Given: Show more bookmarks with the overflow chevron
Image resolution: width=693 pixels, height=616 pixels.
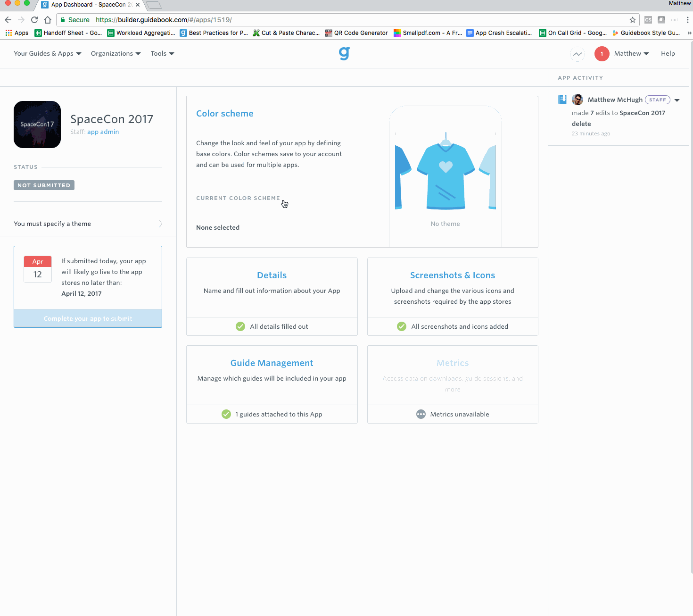Looking at the screenshot, I should pyautogui.click(x=689, y=33).
